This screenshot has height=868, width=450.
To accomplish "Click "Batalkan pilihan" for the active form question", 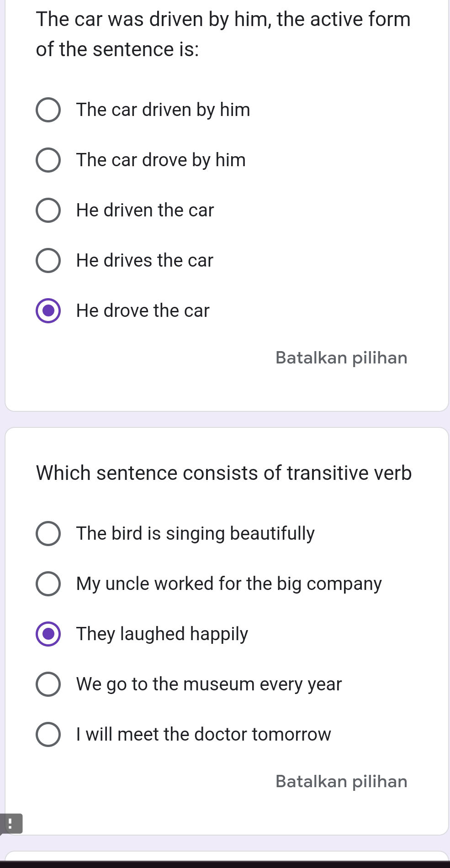I will coord(341,358).
